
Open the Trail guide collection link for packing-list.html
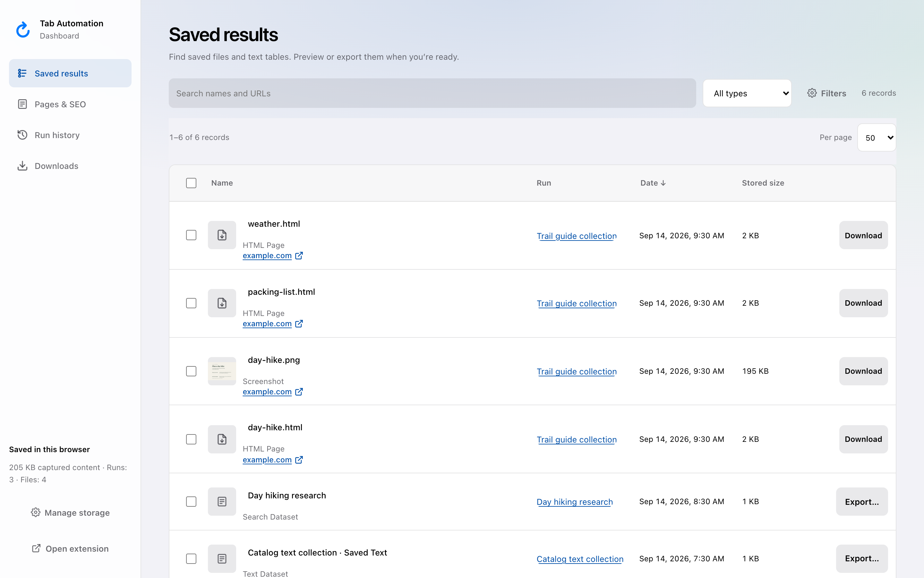click(x=577, y=303)
